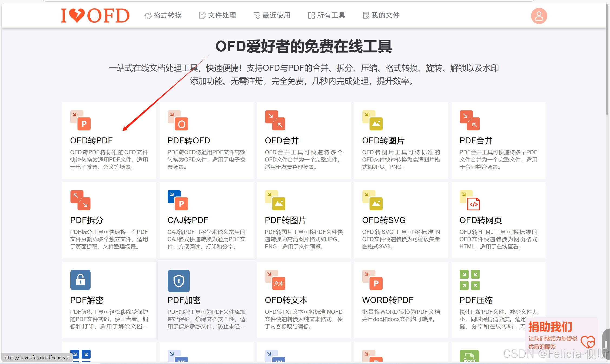Screen dimensions: 610x364
Task: Click the OFD转图片 image icon
Action: pos(372,120)
